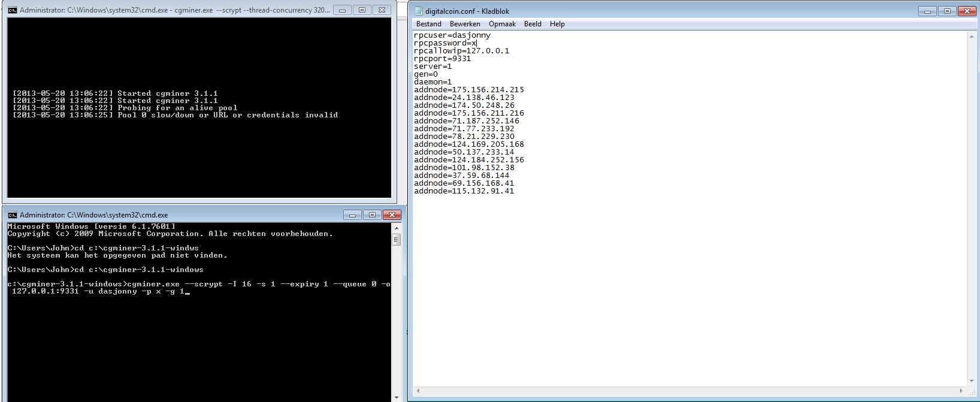This screenshot has width=980, height=402.
Task: Click addnode=175.156.214.215 line
Action: point(469,90)
